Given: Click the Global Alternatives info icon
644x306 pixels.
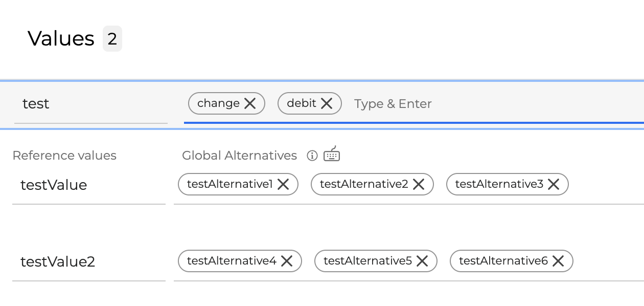Looking at the screenshot, I should tap(312, 156).
